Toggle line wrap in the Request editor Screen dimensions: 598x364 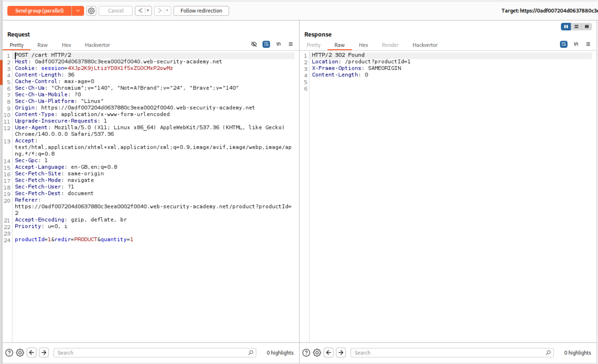[266, 44]
